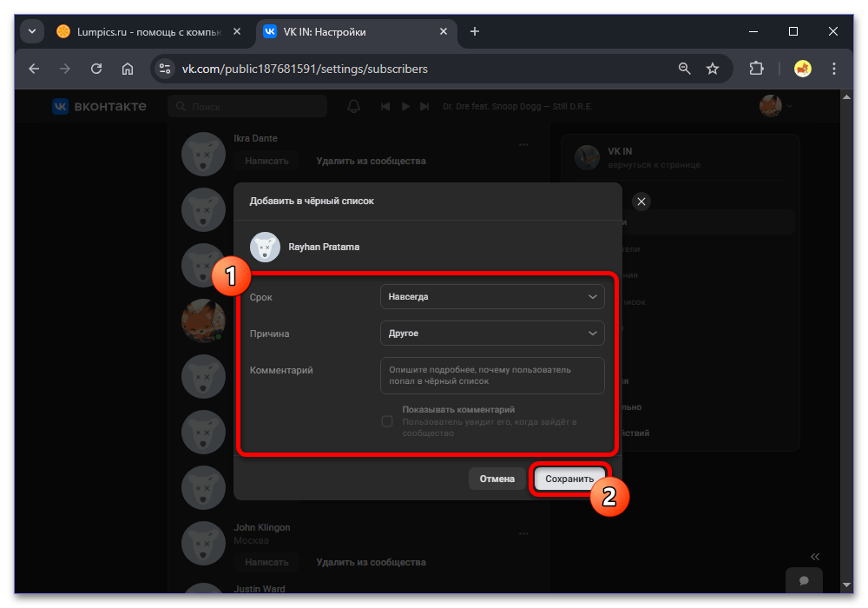
Task: Open the Ikra Dante profile name
Action: pyautogui.click(x=256, y=138)
